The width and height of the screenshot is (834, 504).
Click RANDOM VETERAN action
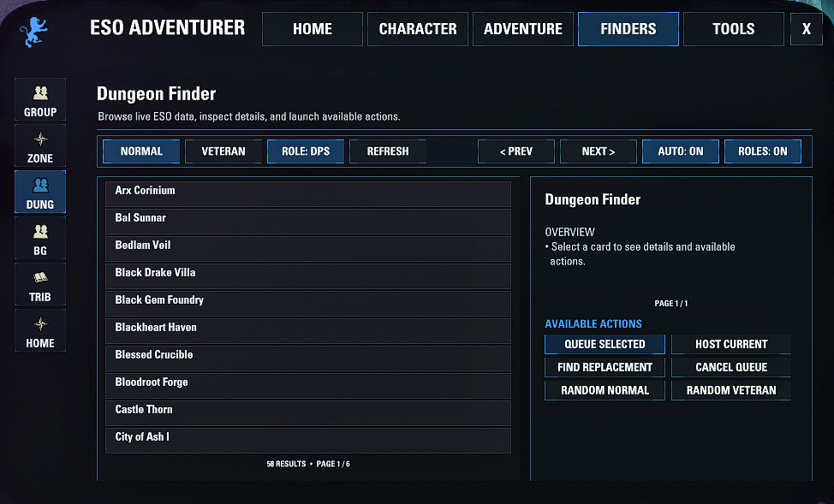point(731,390)
